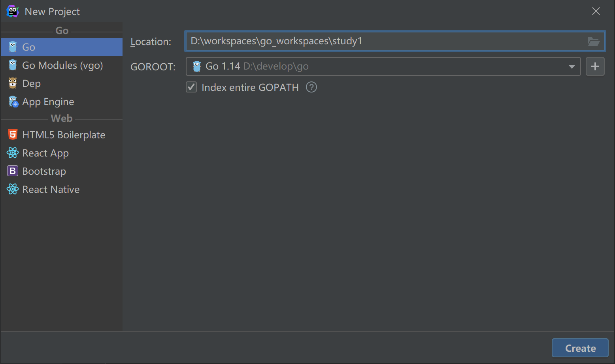
Task: Click the React Native atom icon
Action: 13,189
